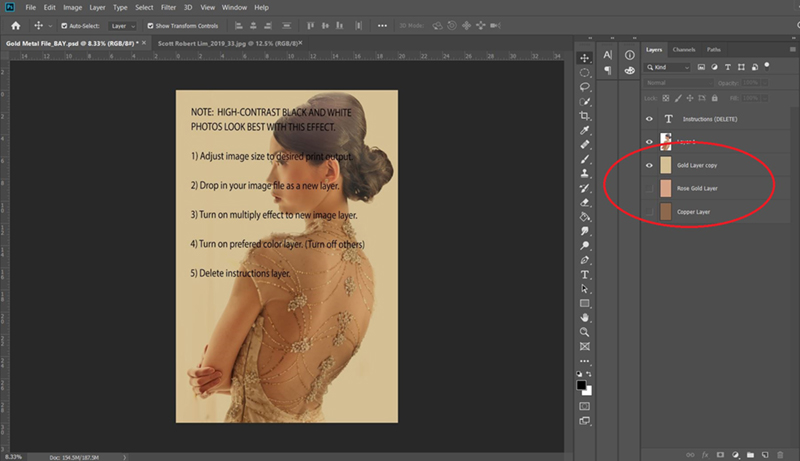Select the Hand tool
Screen dimensions: 800x461
point(585,318)
